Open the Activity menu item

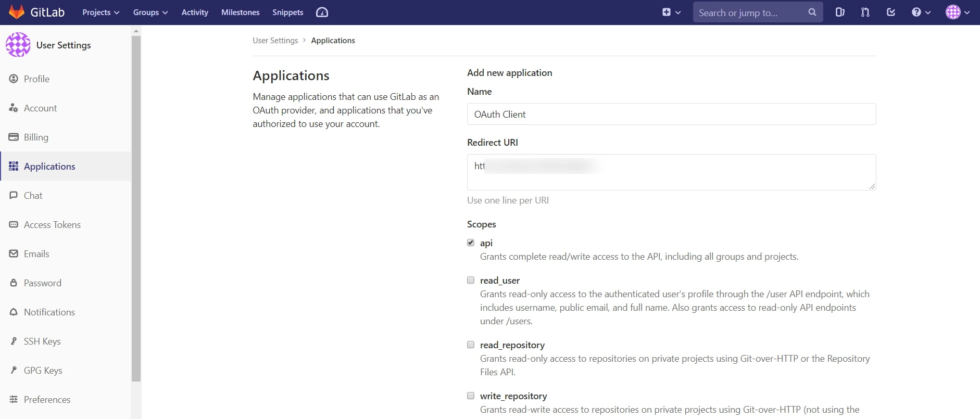pos(195,12)
